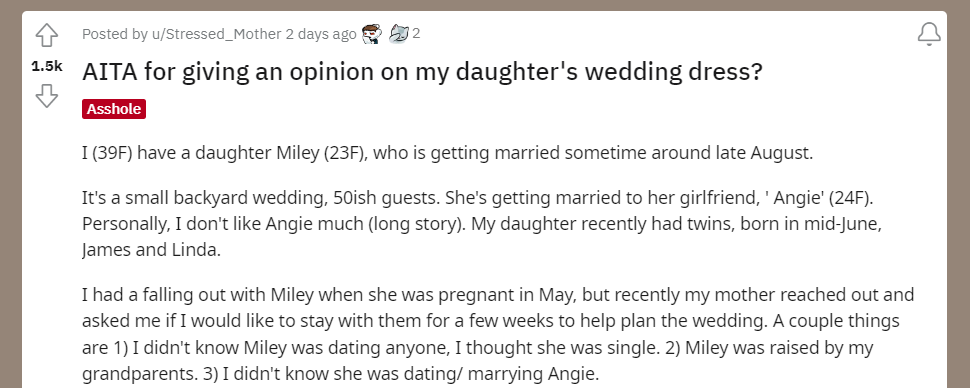
Task: Click the award count number 2
Action: 416,33
